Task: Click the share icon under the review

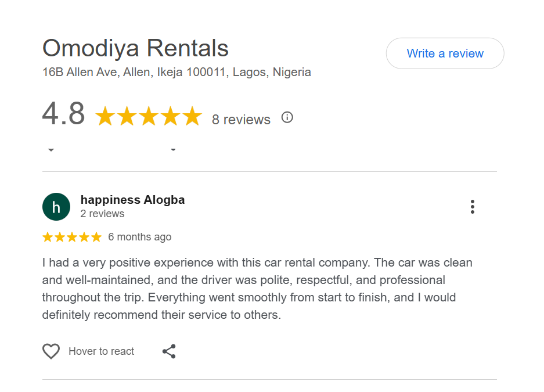Action: (x=169, y=351)
